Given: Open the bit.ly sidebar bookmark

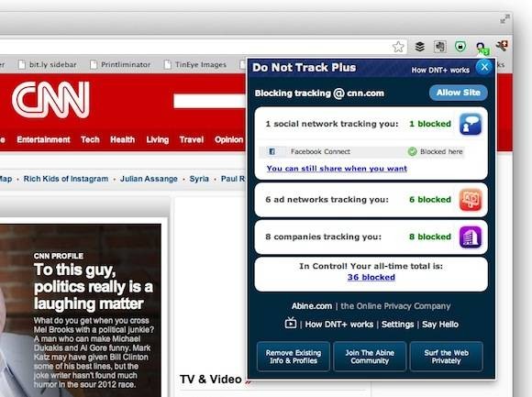Looking at the screenshot, I should (x=48, y=64).
